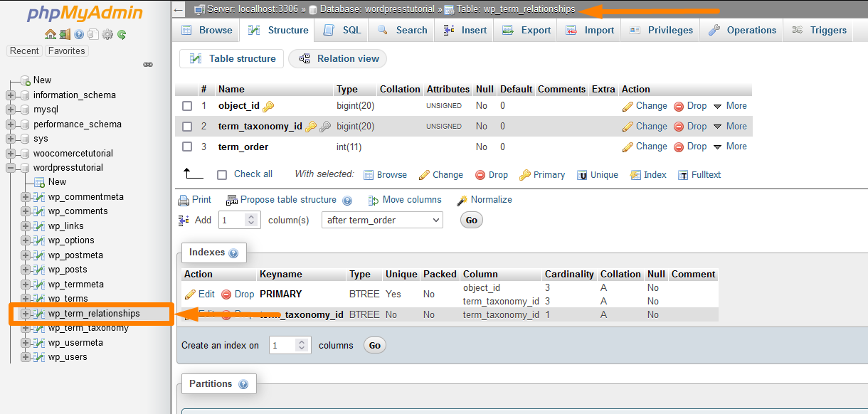This screenshot has height=414, width=868.
Task: Expand the woocomercetutorial database node
Action: (11, 154)
